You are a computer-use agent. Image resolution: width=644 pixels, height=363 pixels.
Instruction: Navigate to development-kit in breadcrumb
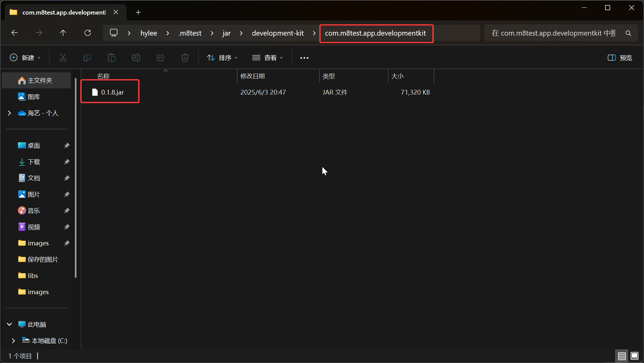(278, 33)
